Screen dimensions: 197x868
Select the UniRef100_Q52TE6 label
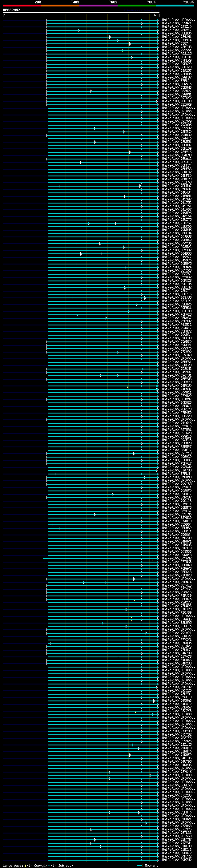click(177, 738)
